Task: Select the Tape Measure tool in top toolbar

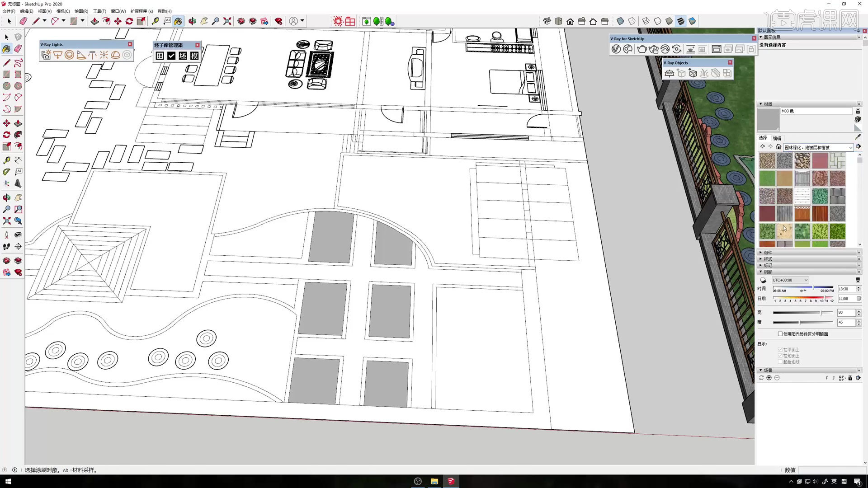Action: (155, 21)
